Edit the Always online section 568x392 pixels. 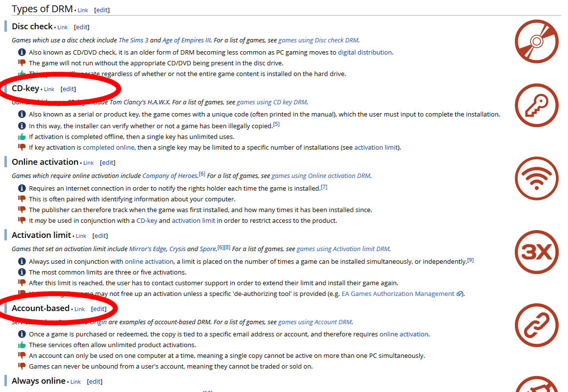click(95, 382)
